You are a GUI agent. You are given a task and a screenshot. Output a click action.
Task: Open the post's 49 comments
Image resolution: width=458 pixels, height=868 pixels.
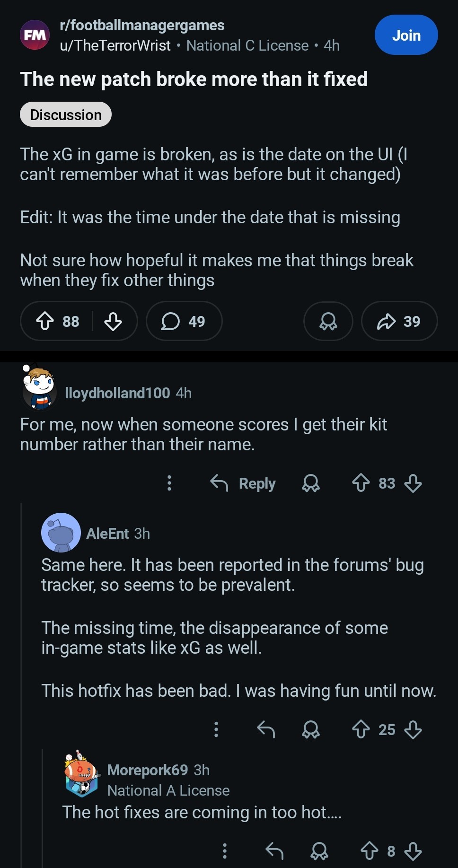click(x=184, y=321)
